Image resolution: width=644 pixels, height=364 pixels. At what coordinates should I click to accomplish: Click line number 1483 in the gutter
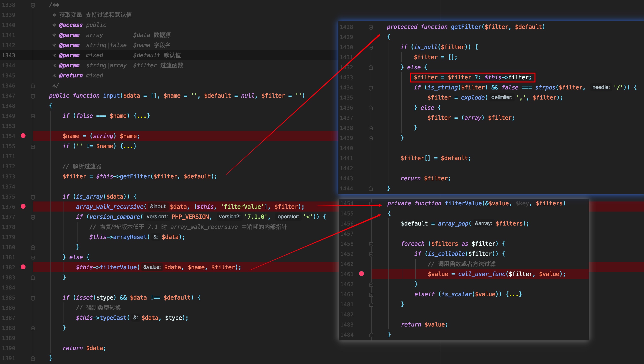(347, 324)
